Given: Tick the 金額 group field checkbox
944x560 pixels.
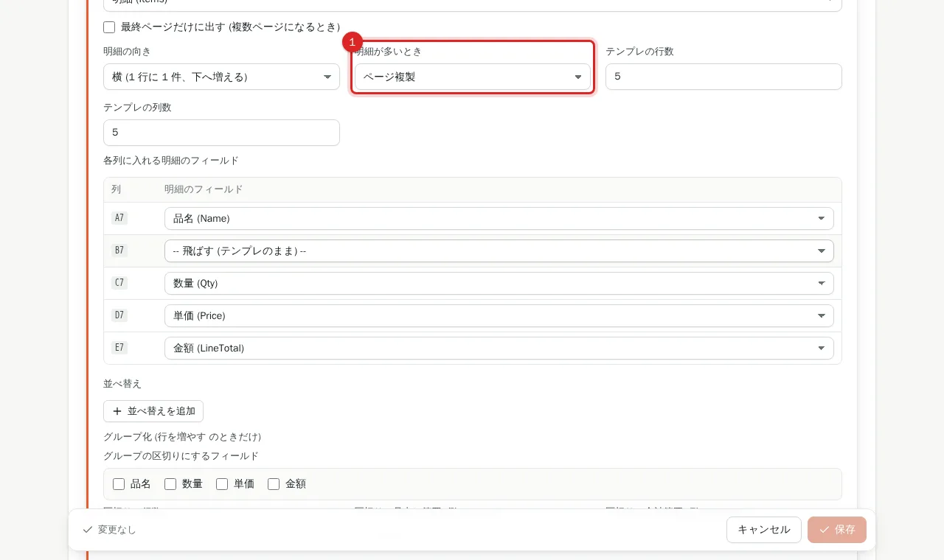Looking at the screenshot, I should [274, 484].
